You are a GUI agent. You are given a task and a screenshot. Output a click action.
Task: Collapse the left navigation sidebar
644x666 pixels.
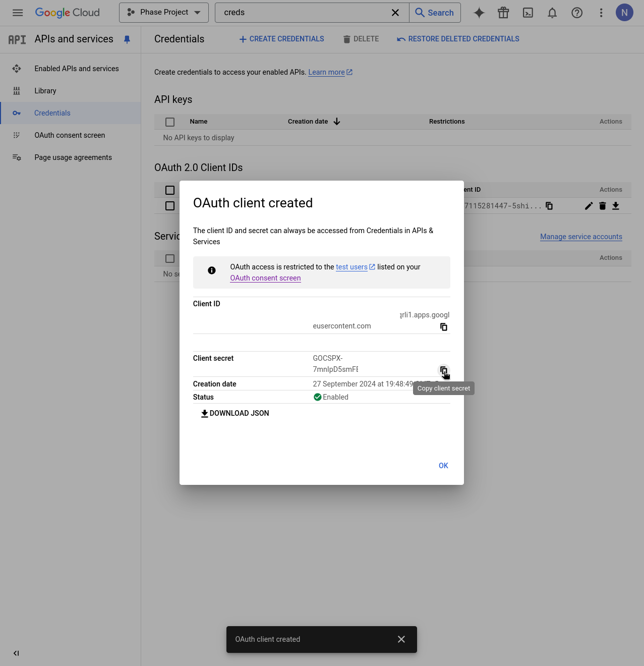tap(16, 653)
